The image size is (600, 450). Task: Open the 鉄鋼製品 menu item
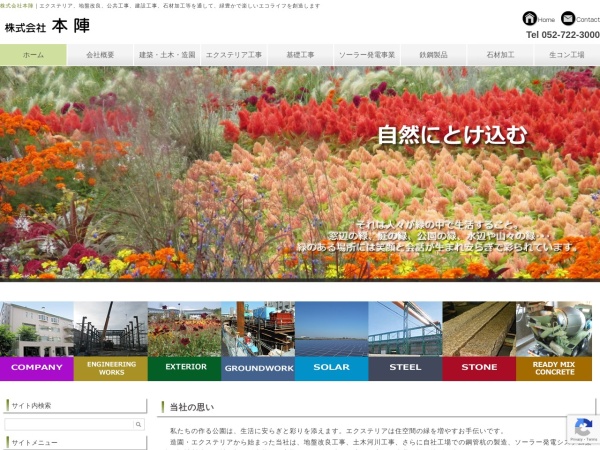[x=433, y=55]
